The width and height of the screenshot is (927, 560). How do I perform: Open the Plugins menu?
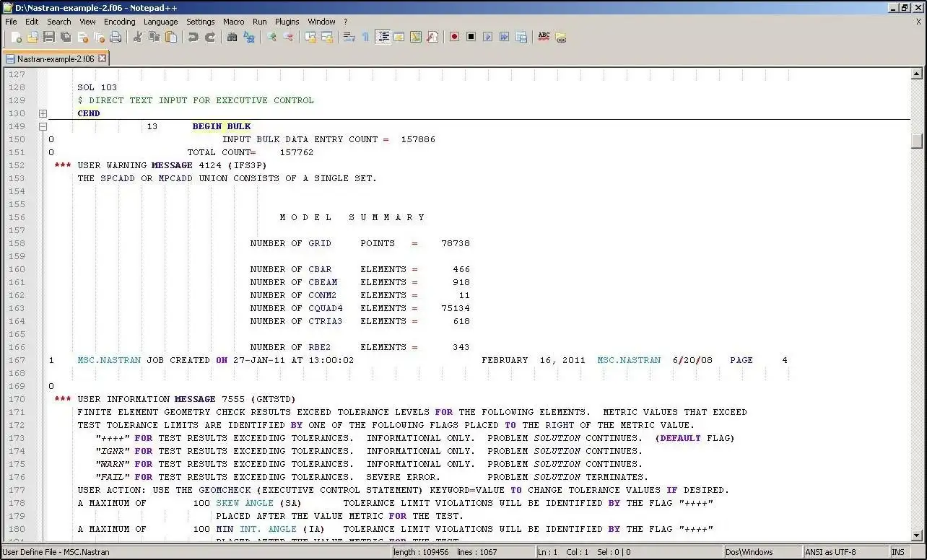click(x=287, y=22)
